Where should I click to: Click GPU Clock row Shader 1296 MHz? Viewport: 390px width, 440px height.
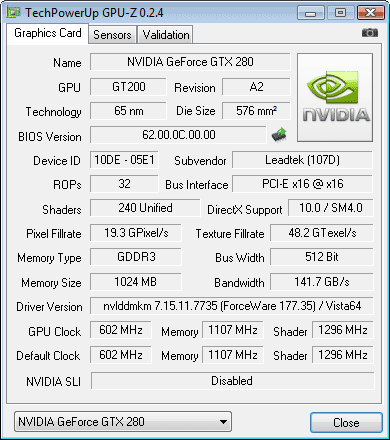click(x=343, y=330)
